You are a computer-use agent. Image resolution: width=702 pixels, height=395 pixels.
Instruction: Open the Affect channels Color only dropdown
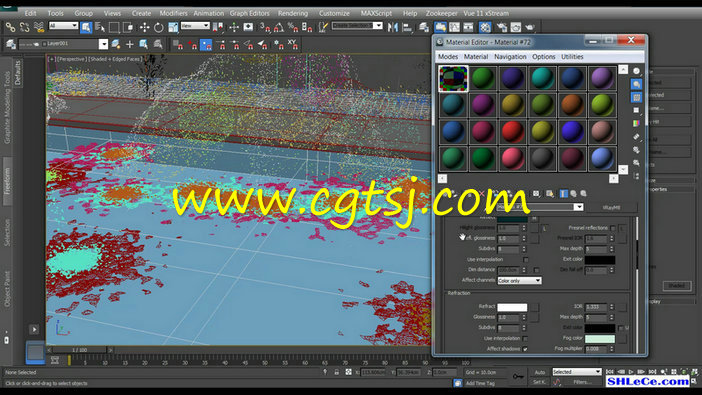[519, 280]
